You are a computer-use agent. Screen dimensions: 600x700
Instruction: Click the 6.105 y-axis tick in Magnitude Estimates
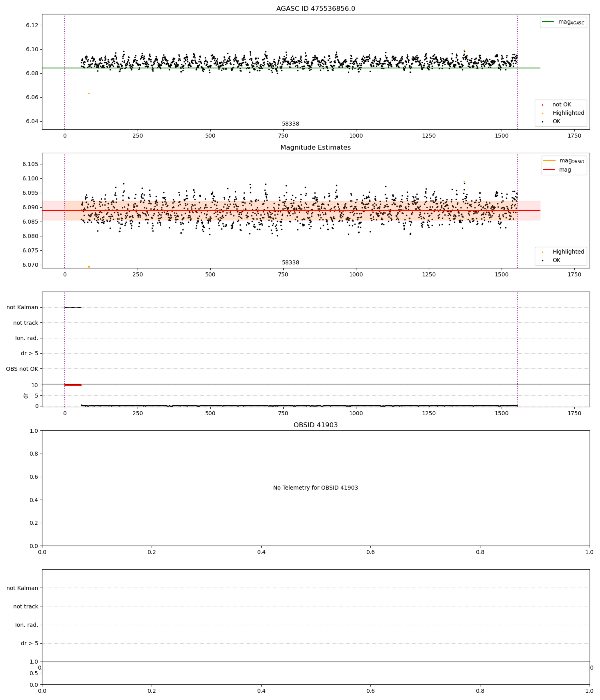point(30,164)
